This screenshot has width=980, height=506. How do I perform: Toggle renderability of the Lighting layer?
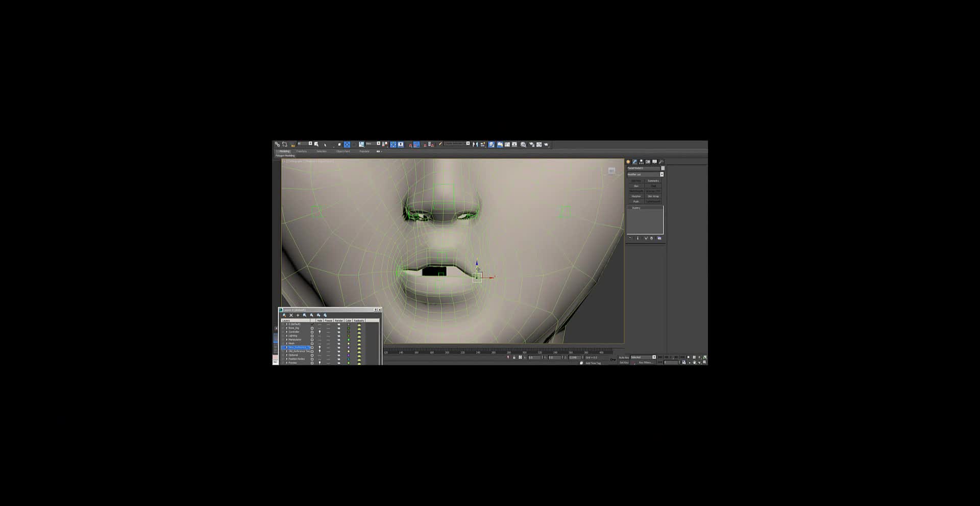tap(339, 336)
